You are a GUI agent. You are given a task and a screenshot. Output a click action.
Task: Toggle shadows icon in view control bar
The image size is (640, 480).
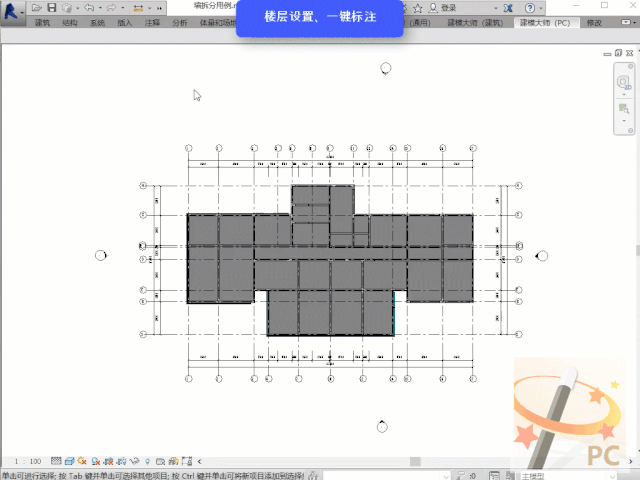pos(96,462)
